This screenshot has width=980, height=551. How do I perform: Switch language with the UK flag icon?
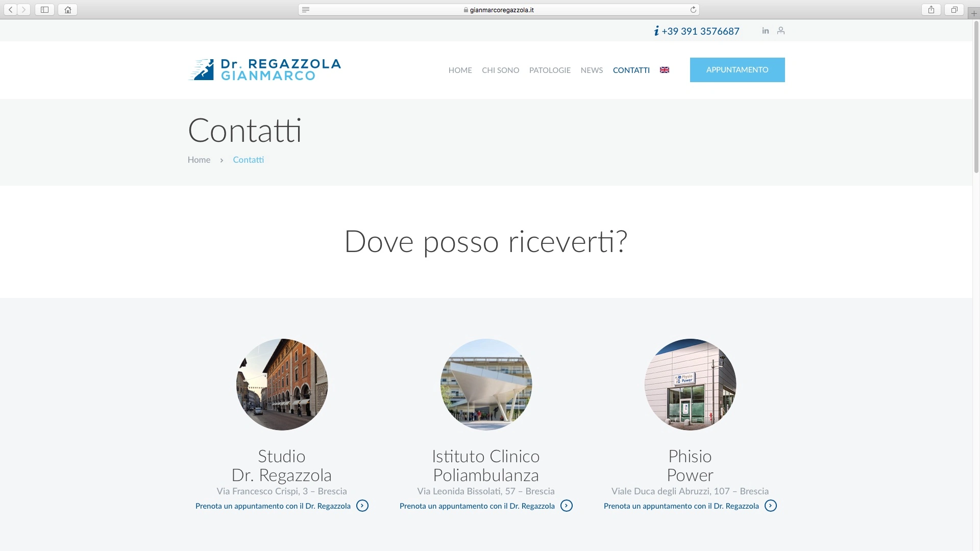point(665,70)
